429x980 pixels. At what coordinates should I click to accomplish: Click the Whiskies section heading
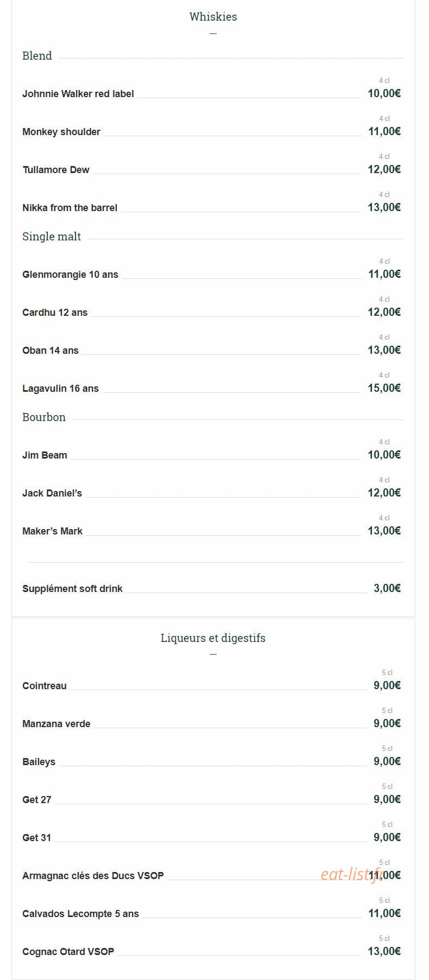click(x=213, y=17)
